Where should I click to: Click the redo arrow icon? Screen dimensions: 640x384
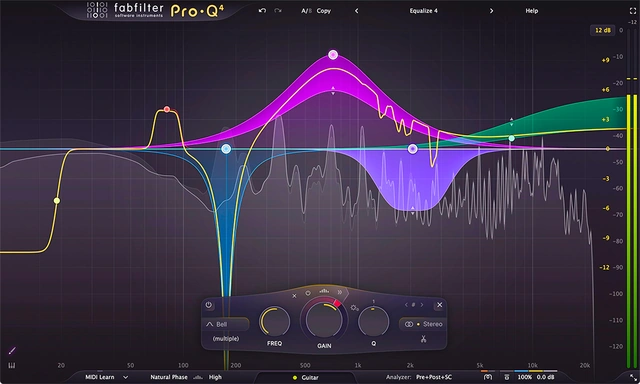(x=278, y=11)
